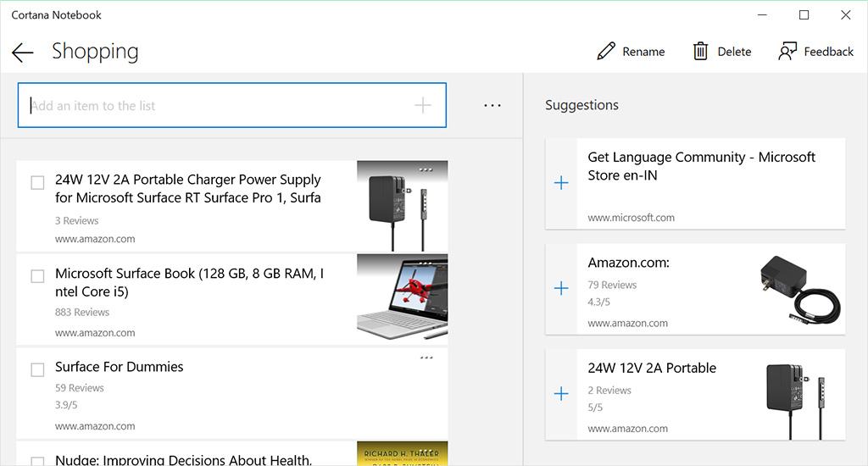Open list options ellipsis beside the input box
Screen dimensions: 868x466
(492, 105)
